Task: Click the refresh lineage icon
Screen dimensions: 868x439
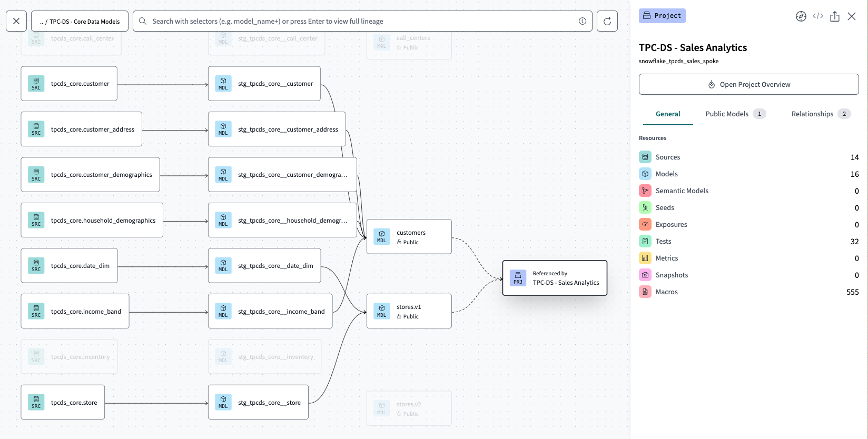Action: [x=607, y=22]
